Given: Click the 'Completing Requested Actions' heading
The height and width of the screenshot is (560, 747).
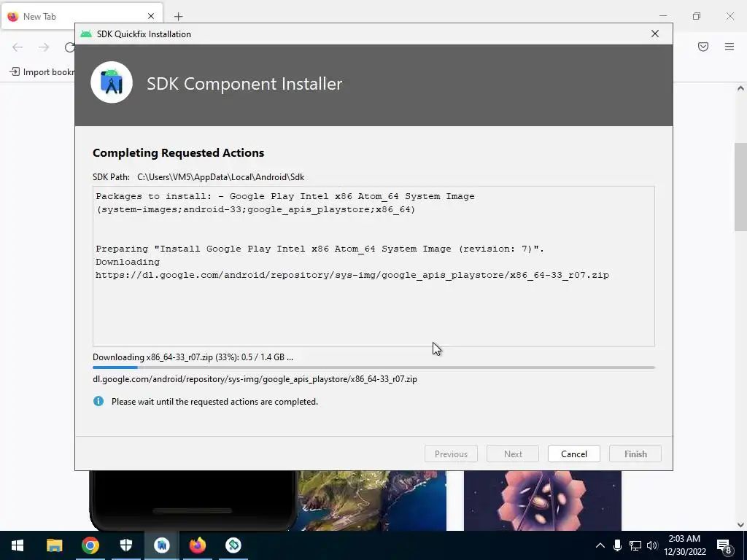Looking at the screenshot, I should pos(178,153).
